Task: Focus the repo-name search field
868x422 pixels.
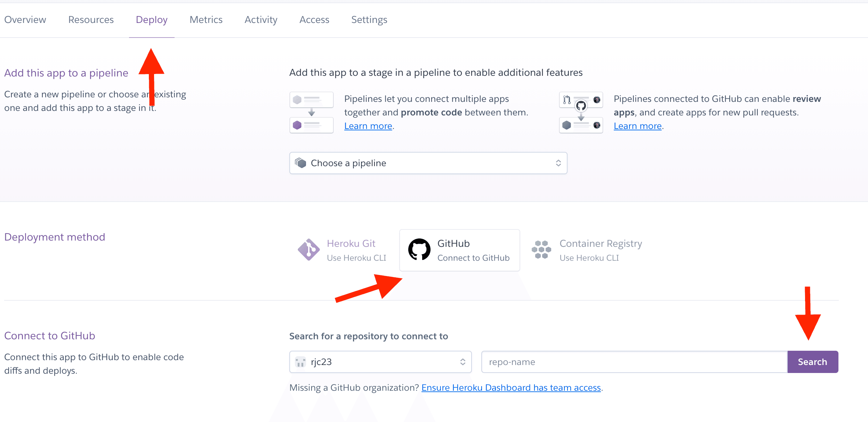Action: [634, 362]
